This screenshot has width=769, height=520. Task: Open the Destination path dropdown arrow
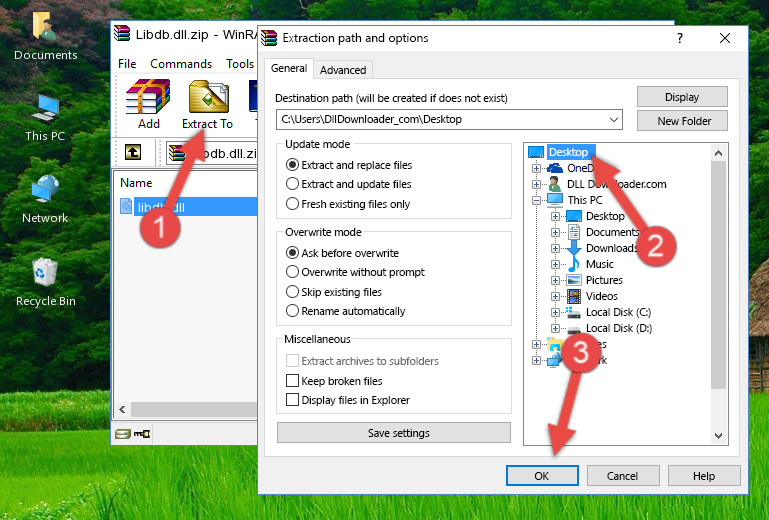pos(614,120)
